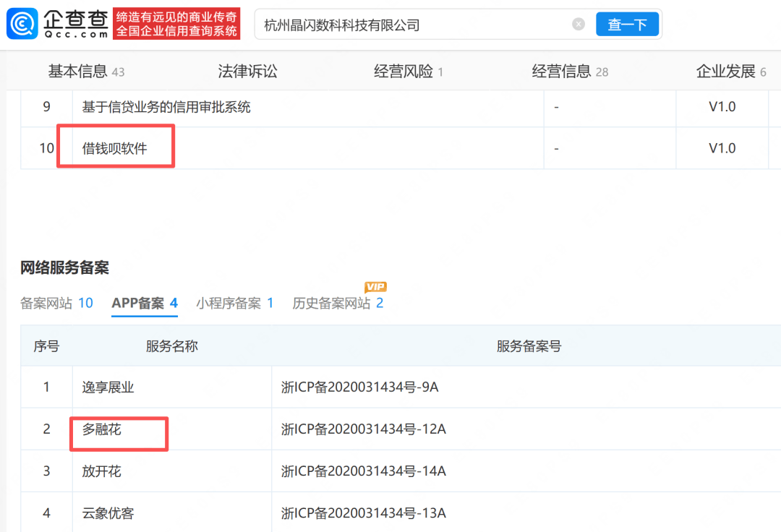Screen dimensions: 781x532
Task: Switch to the 备案网站 tab
Action: [56, 303]
